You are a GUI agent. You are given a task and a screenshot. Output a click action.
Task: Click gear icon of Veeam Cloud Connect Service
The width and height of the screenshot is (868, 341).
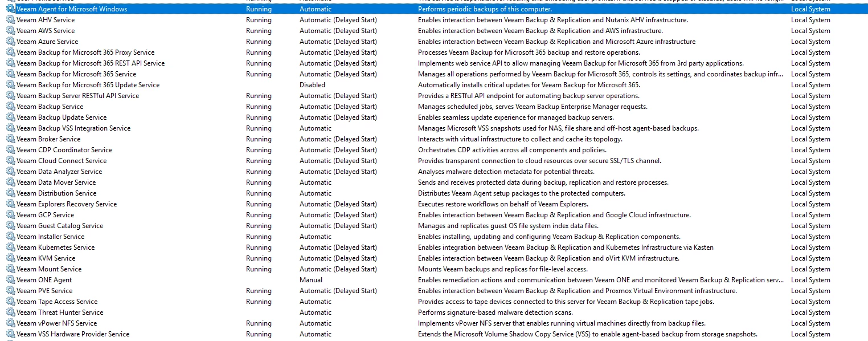[11, 161]
